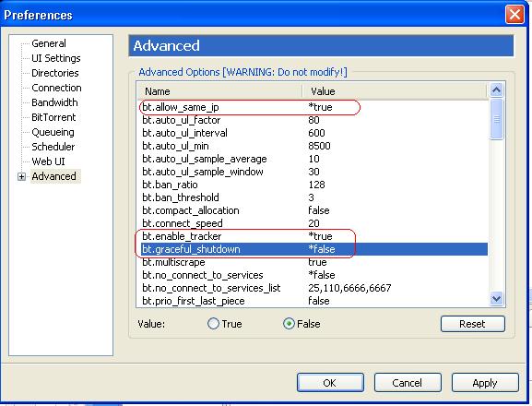This screenshot has height=406, width=532.
Task: Click the OK button
Action: [x=330, y=383]
